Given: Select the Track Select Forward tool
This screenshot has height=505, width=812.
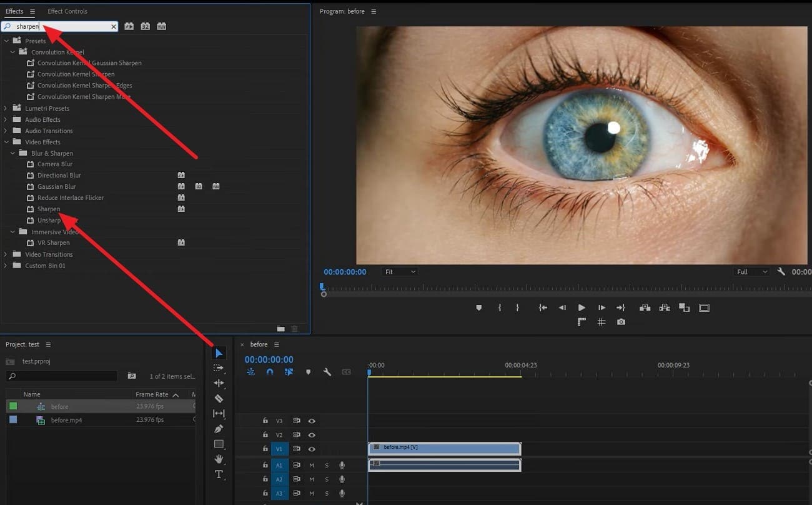Looking at the screenshot, I should pyautogui.click(x=219, y=368).
